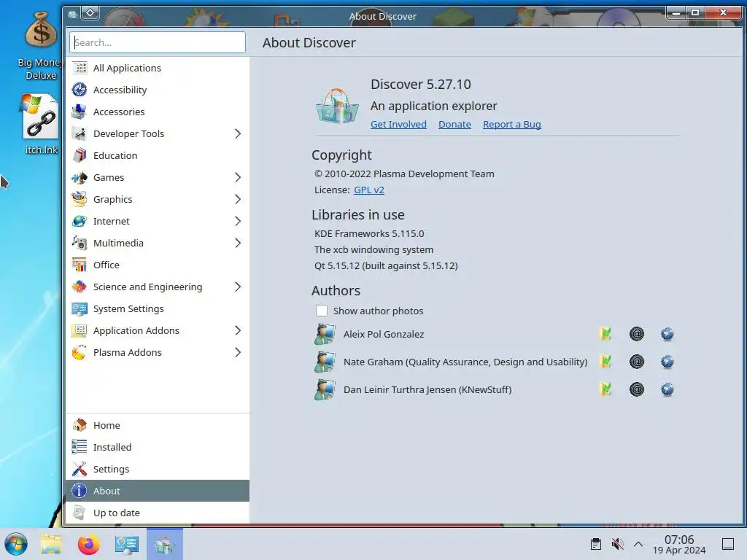Select the Plasma Addons label
This screenshot has width=747, height=560.
127,352
